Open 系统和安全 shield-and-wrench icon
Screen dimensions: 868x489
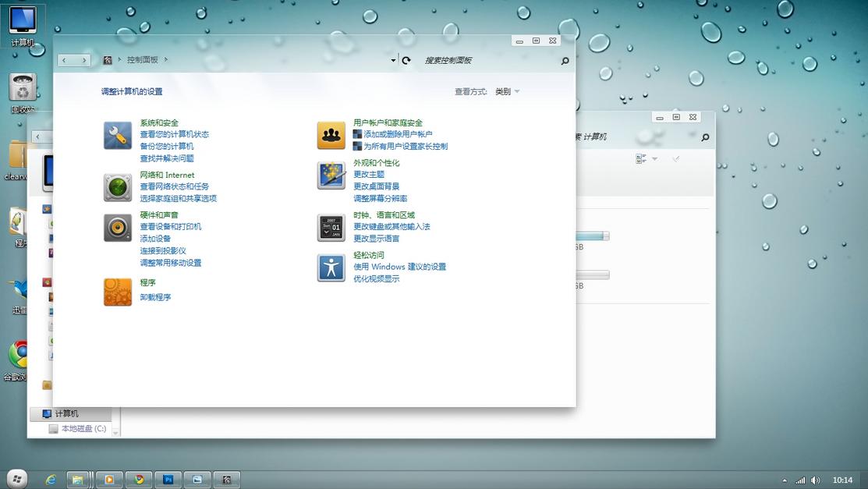[117, 134]
